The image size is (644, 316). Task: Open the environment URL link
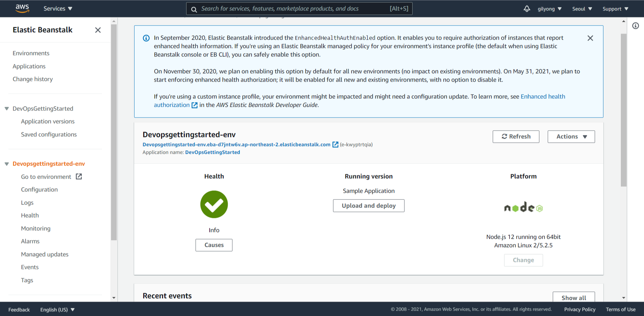pos(236,144)
